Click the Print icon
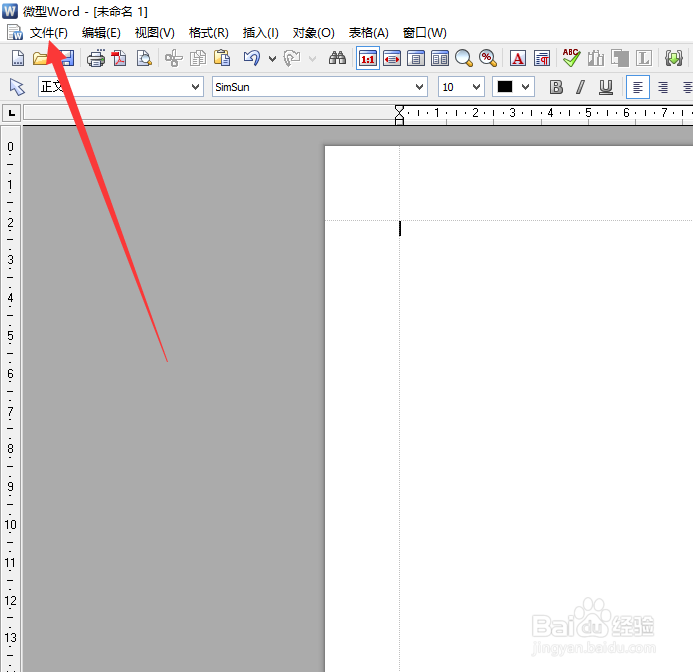693x672 pixels. pos(95,58)
